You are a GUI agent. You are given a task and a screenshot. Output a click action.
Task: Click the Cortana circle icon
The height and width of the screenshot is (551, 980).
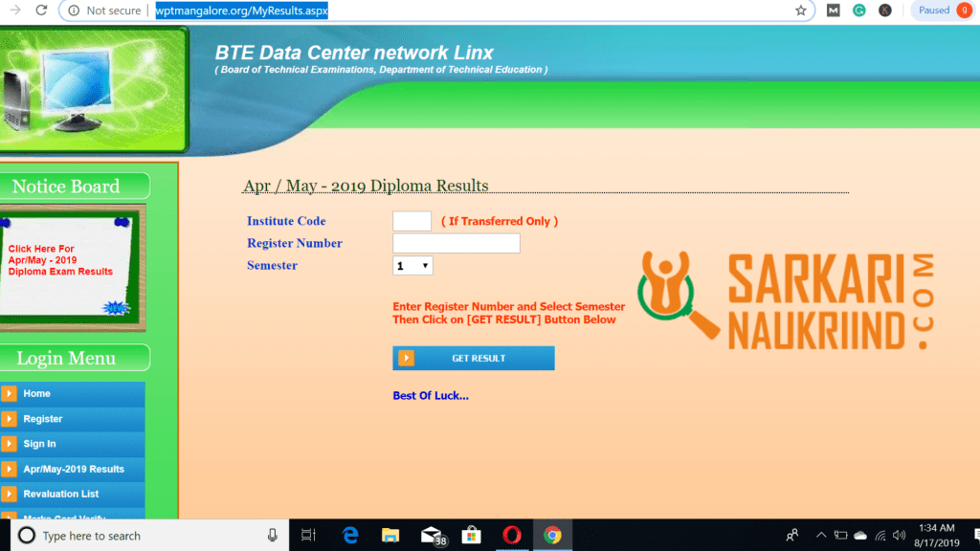26,536
